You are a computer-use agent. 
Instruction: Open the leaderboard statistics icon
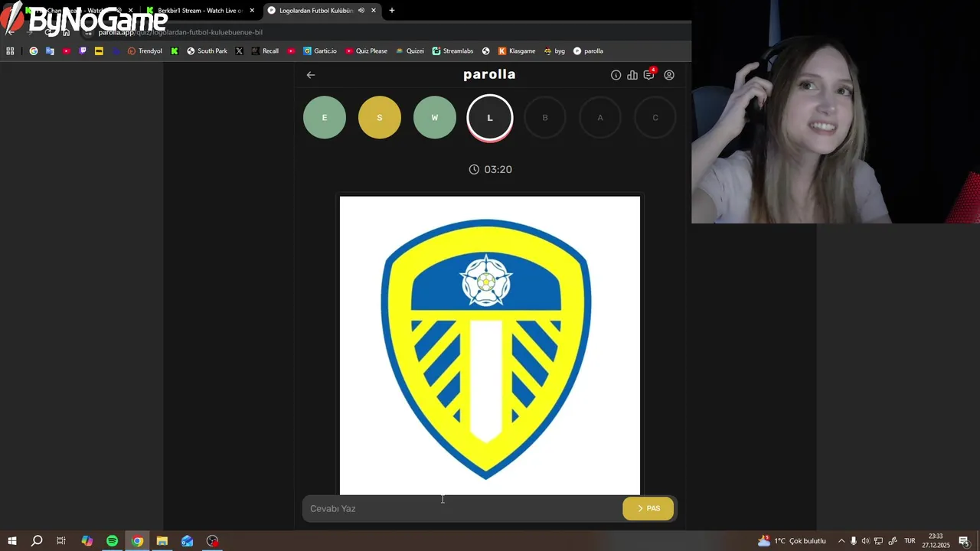click(632, 75)
